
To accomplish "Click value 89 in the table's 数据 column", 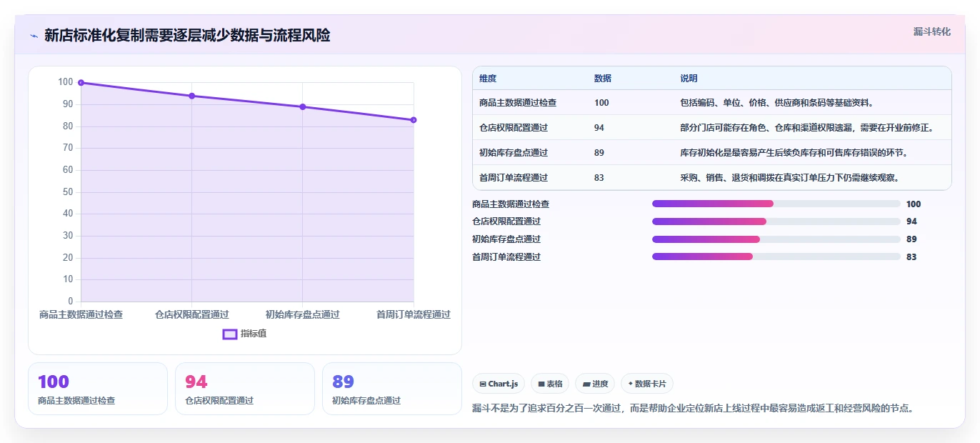I will pyautogui.click(x=599, y=153).
